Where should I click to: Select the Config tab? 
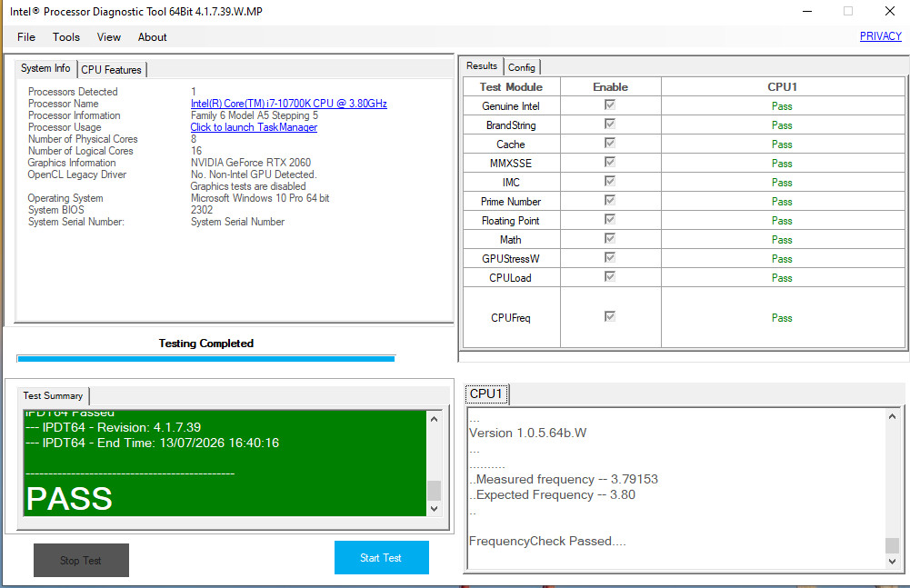pyautogui.click(x=522, y=67)
